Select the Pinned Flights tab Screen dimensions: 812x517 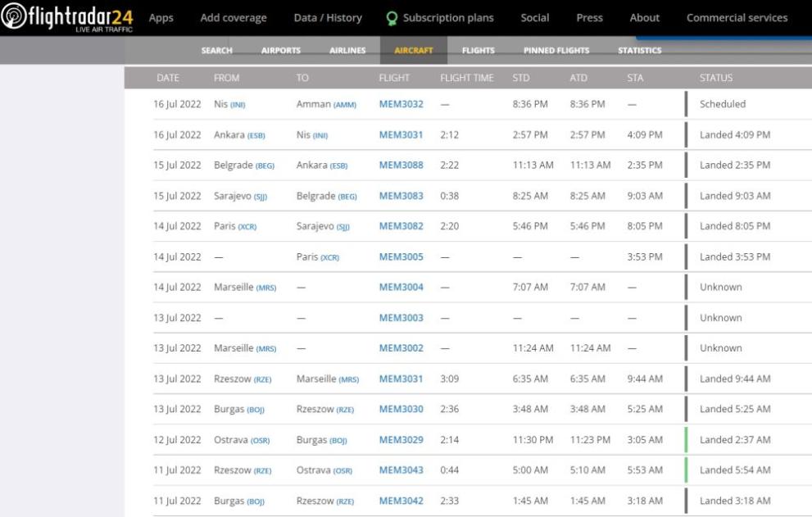point(556,51)
